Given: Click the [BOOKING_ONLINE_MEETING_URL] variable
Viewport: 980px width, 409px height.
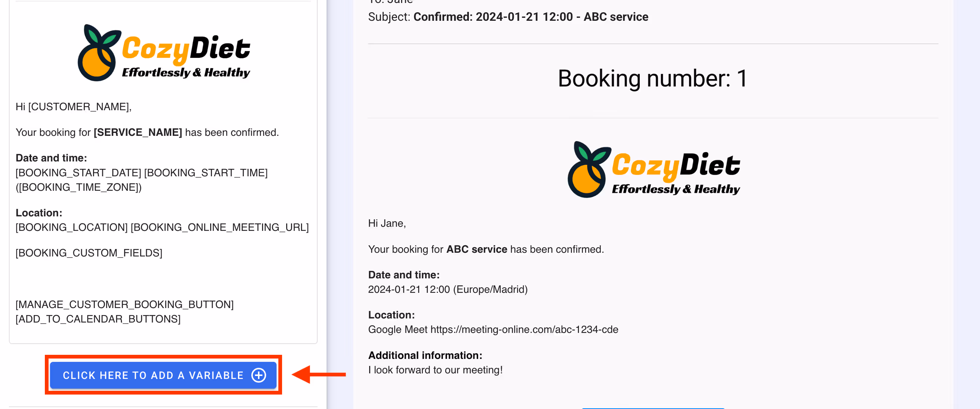Looking at the screenshot, I should pos(219,228).
